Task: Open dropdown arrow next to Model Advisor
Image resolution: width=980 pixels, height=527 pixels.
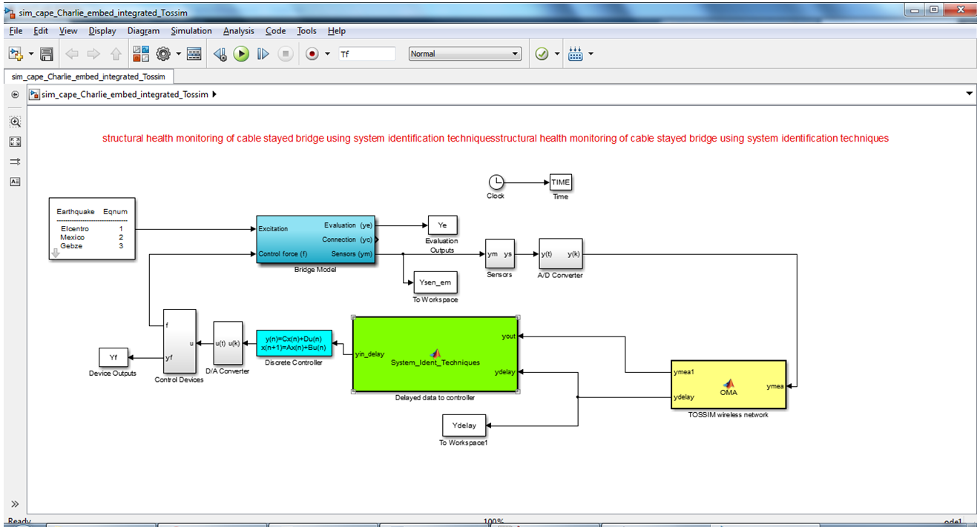Action: (x=557, y=54)
